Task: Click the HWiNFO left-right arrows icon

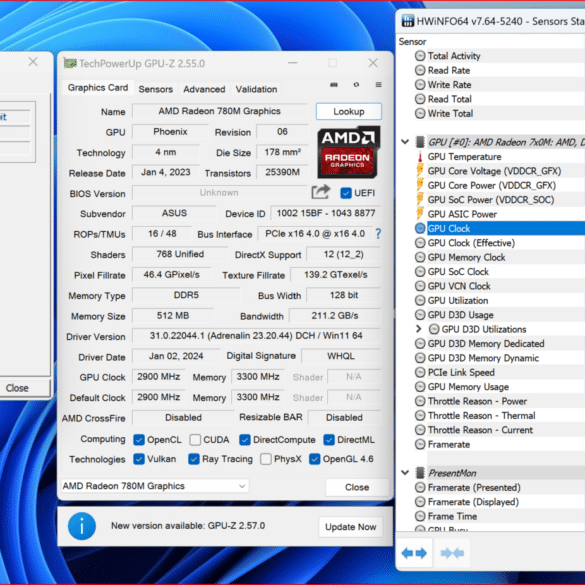Action: click(414, 553)
